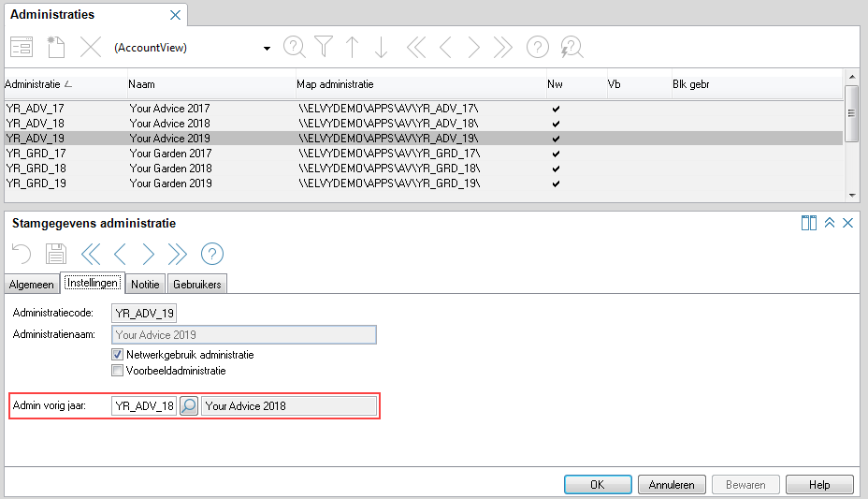Click the lookup button beside Admin vorig jaar

189,406
